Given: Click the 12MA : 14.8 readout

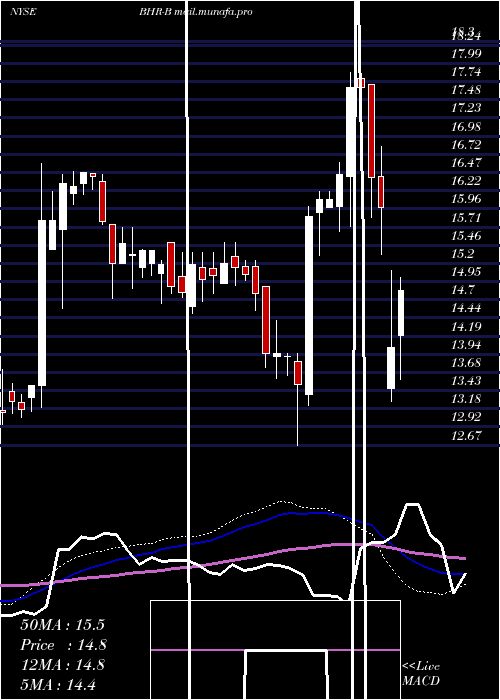Looking at the screenshot, I should pos(62,665).
